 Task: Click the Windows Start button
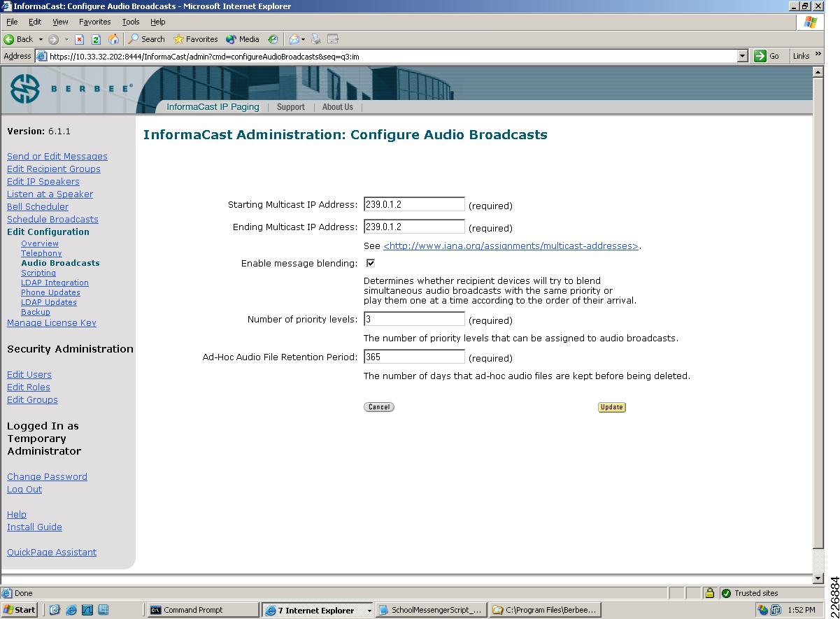point(20,610)
